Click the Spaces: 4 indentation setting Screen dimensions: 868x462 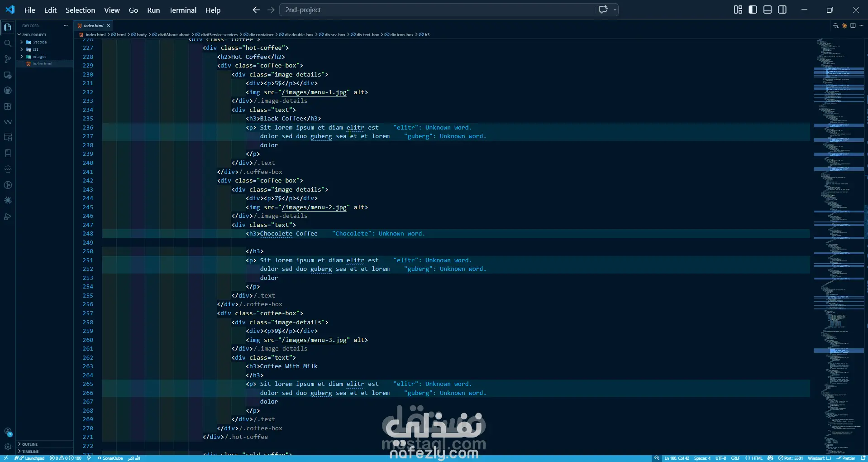click(702, 458)
